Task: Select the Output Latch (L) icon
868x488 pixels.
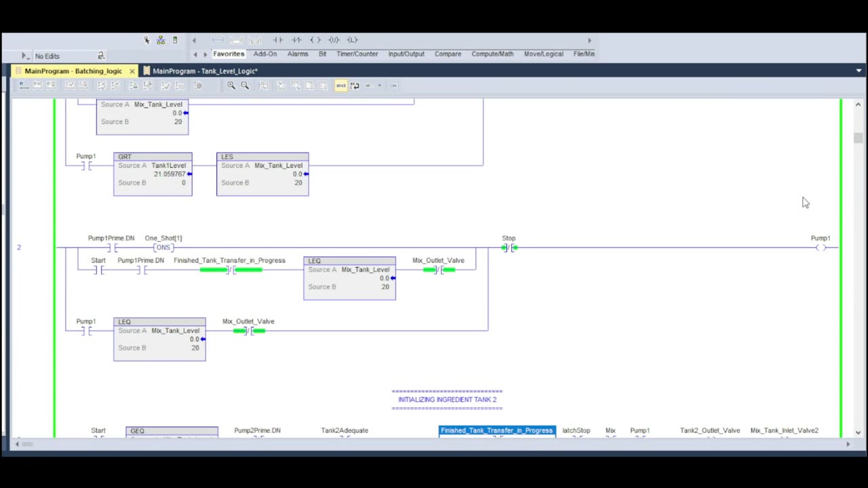Action: coord(352,40)
